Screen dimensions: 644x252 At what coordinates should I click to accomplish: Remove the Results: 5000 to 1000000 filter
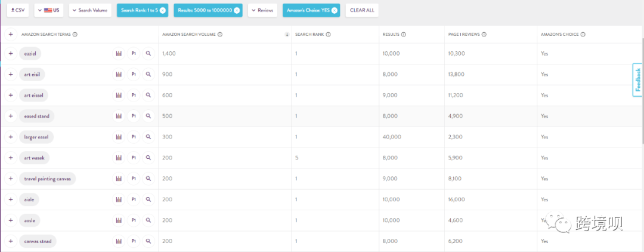(237, 11)
